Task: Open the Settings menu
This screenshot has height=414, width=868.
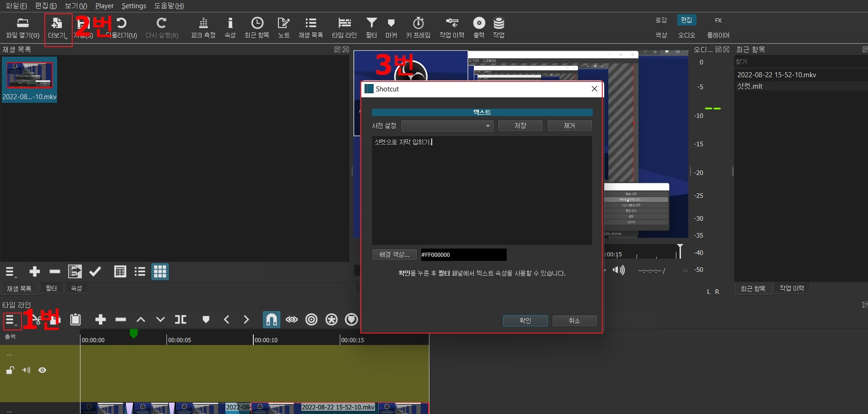Action: coord(134,6)
